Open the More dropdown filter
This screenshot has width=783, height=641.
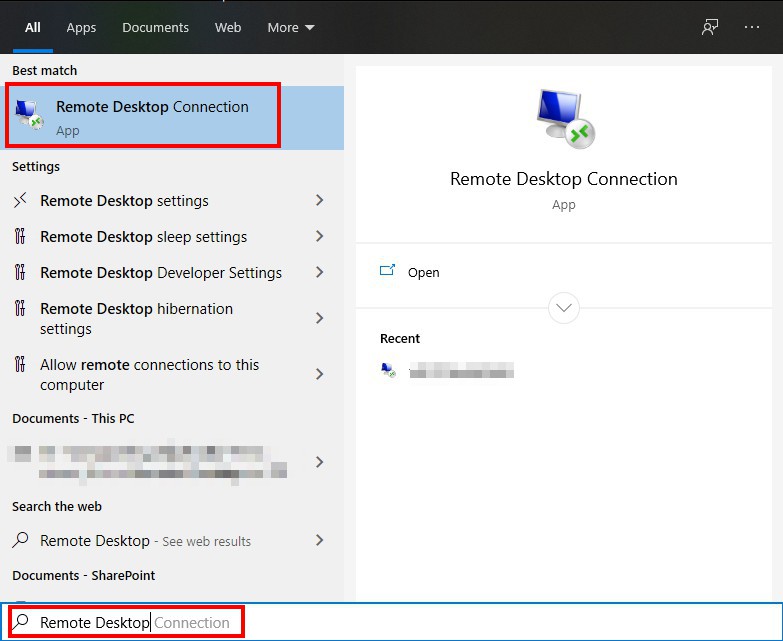click(x=291, y=27)
